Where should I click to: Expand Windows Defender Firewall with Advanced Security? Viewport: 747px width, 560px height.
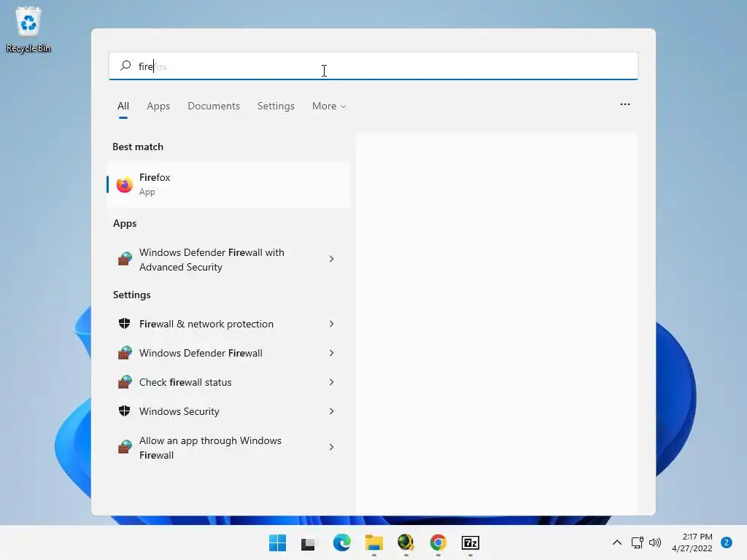332,259
